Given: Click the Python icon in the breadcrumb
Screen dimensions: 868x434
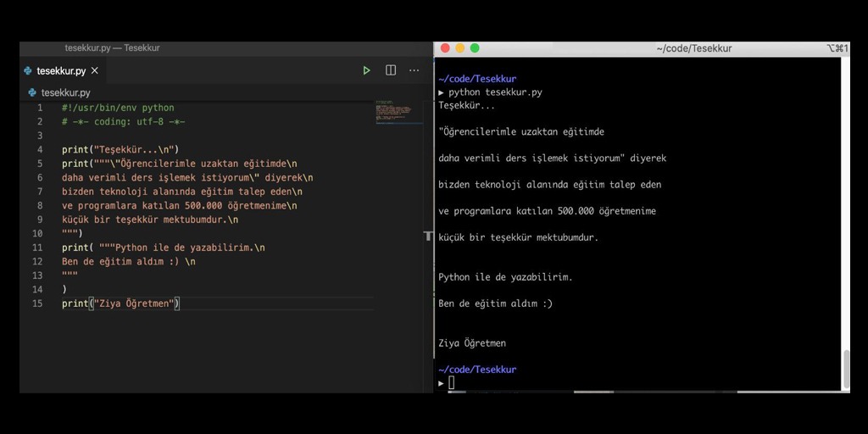Looking at the screenshot, I should point(32,92).
